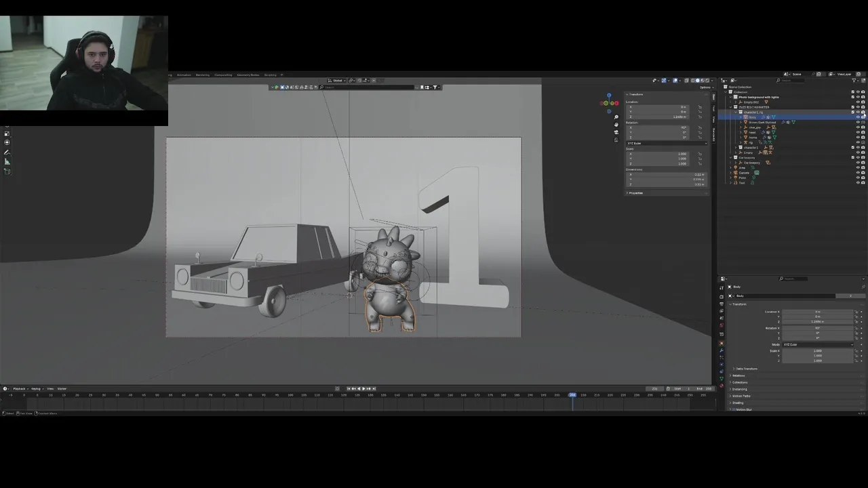Click Dimensions X field in sidebar
Viewport: 868px width, 488px height.
click(667, 174)
